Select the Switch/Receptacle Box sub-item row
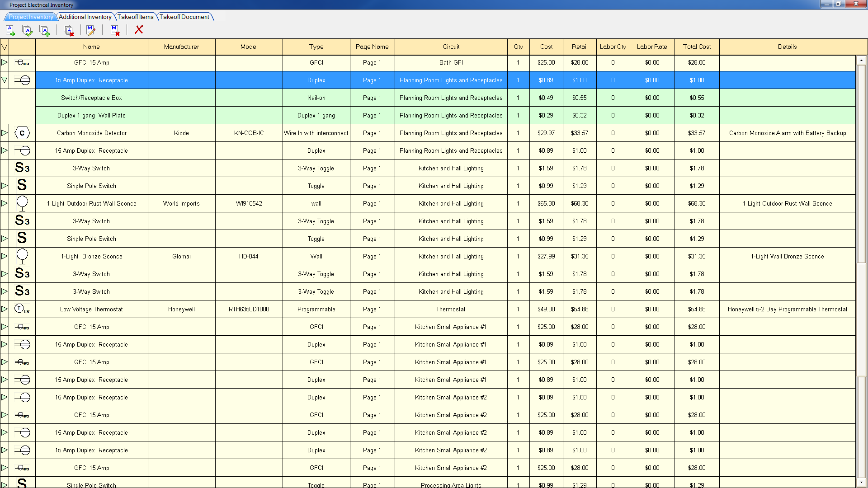 (x=91, y=98)
